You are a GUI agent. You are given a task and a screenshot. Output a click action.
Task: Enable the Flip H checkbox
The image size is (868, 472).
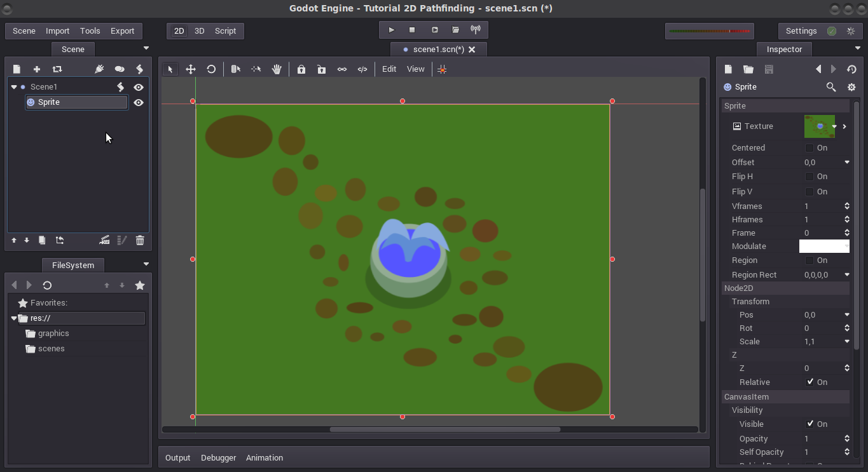click(809, 177)
